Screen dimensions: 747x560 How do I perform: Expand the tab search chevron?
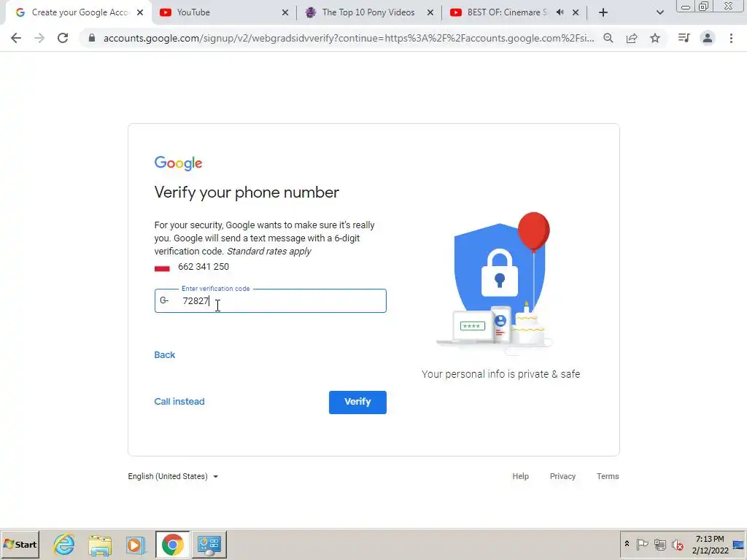tap(659, 12)
